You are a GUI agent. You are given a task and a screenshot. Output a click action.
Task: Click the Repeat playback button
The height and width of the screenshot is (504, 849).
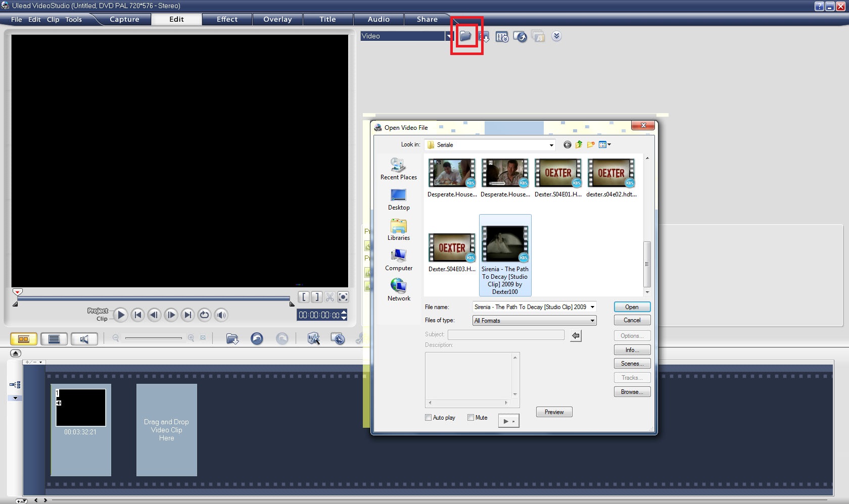(x=204, y=315)
